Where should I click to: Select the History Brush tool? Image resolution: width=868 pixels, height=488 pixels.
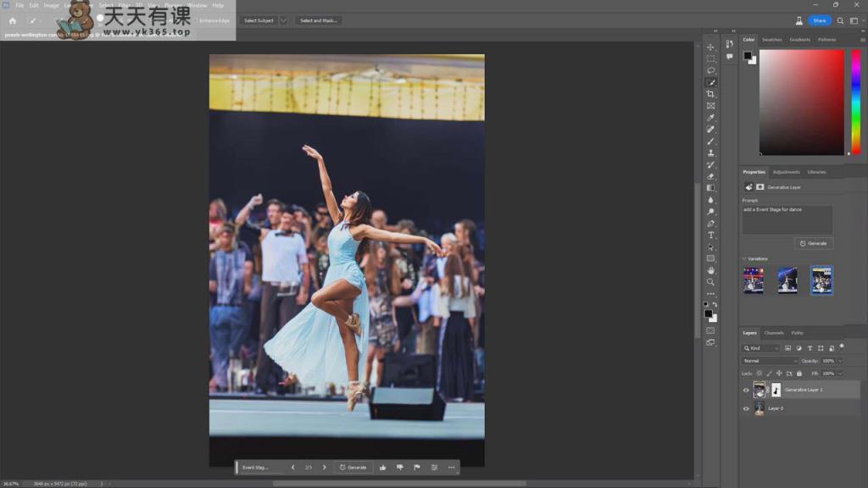[711, 165]
